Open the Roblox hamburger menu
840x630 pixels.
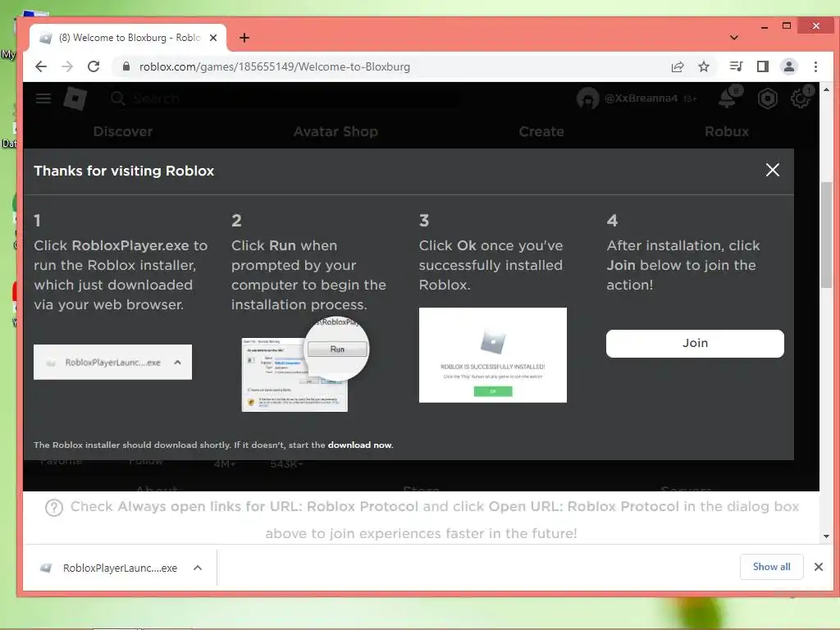click(43, 98)
